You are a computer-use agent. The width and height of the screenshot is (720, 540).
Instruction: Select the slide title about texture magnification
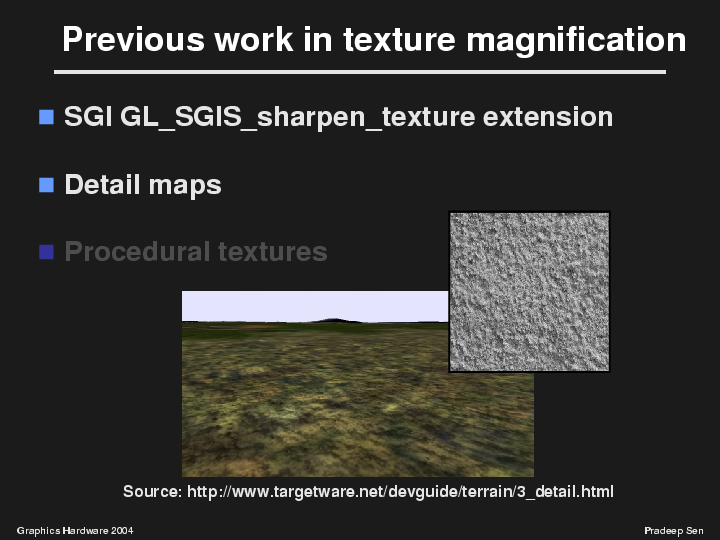point(373,40)
